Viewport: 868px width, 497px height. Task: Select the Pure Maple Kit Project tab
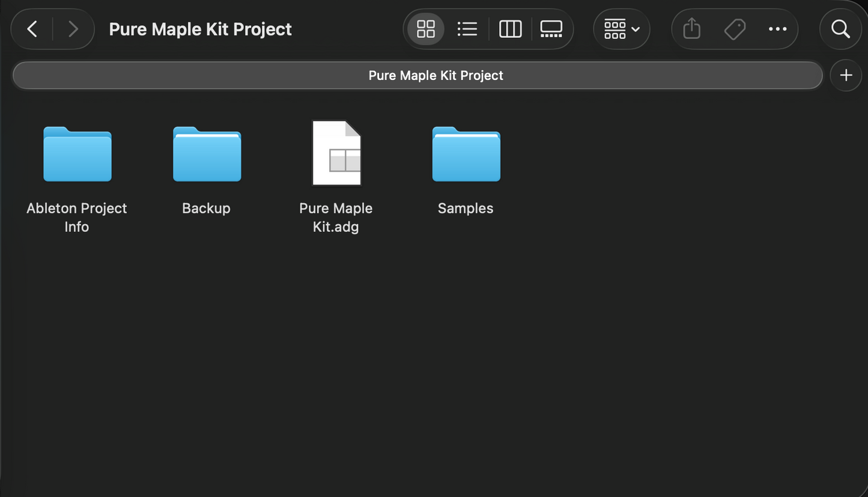[x=417, y=75]
